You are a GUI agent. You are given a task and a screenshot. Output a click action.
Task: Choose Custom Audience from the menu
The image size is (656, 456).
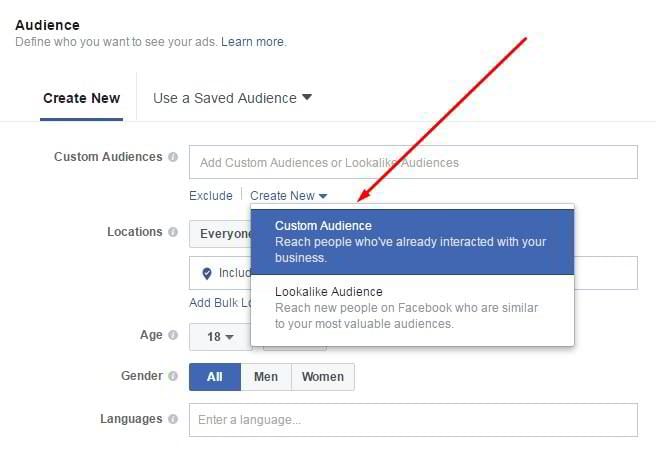coord(412,241)
